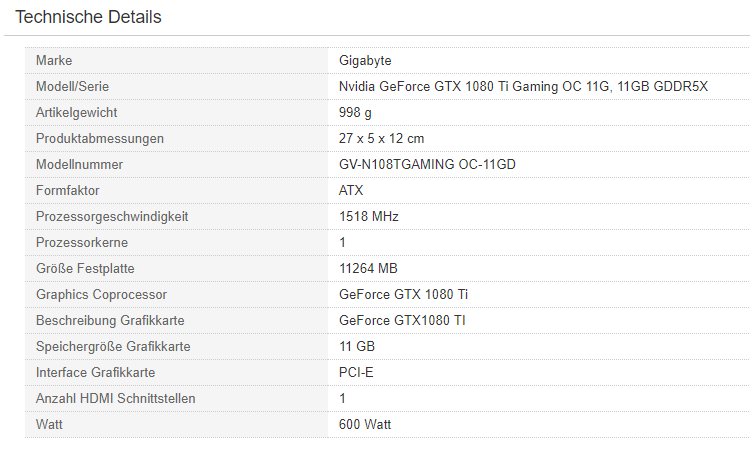Select the 11 GB memory size value

pyautogui.click(x=357, y=346)
